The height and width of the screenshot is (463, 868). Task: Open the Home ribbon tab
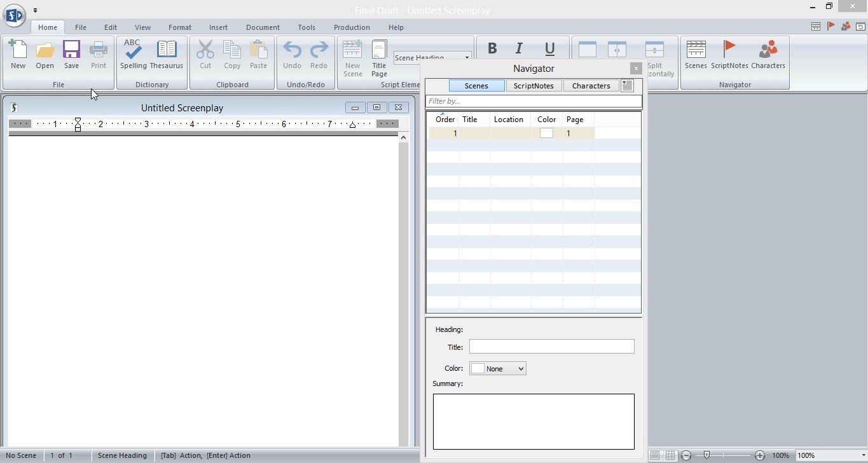tap(48, 27)
